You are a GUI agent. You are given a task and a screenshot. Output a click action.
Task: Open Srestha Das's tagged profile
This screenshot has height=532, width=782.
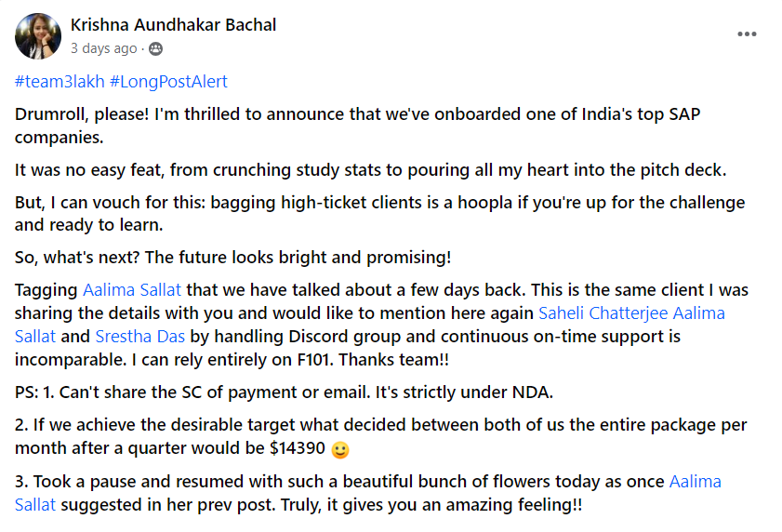(x=140, y=337)
